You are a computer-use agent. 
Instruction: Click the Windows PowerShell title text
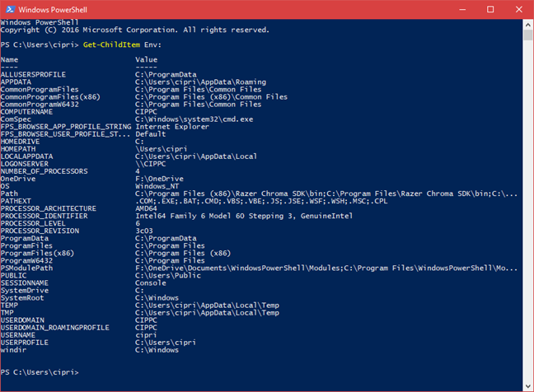tap(53, 10)
